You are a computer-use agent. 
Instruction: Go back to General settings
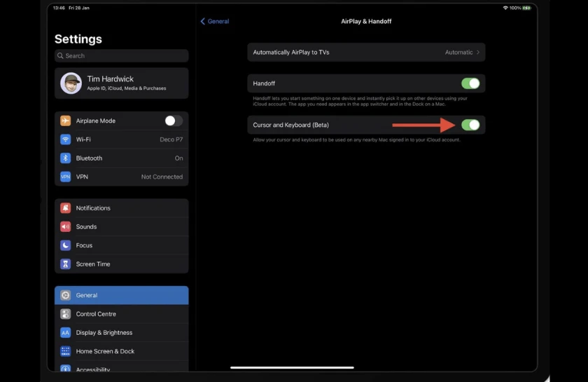click(215, 22)
